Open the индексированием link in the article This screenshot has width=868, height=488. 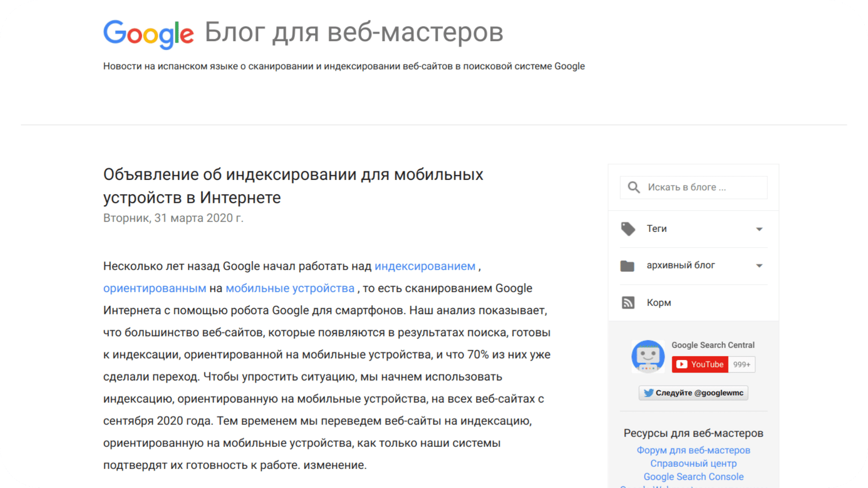tap(425, 266)
